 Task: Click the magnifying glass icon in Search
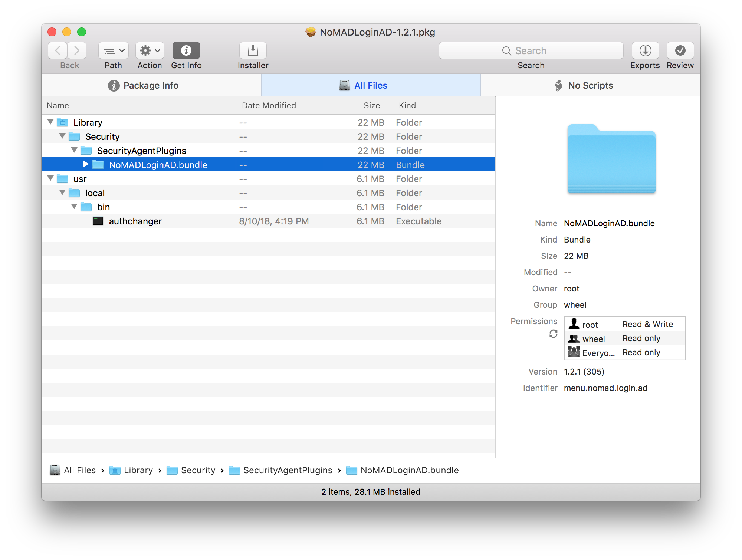tap(506, 51)
